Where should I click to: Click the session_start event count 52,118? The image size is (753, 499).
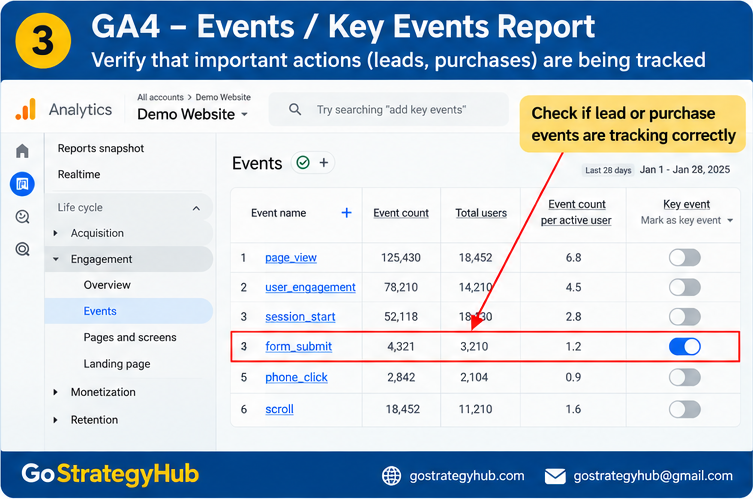pyautogui.click(x=401, y=317)
